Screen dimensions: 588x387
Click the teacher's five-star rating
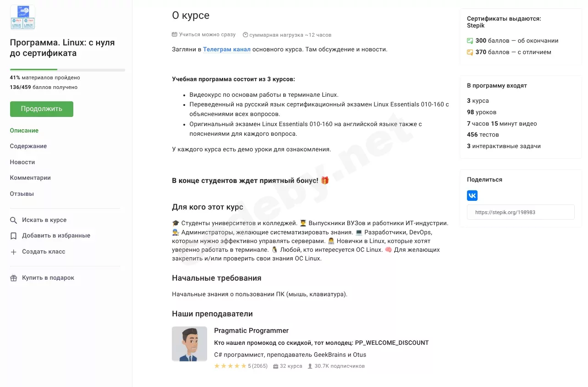tap(230, 366)
